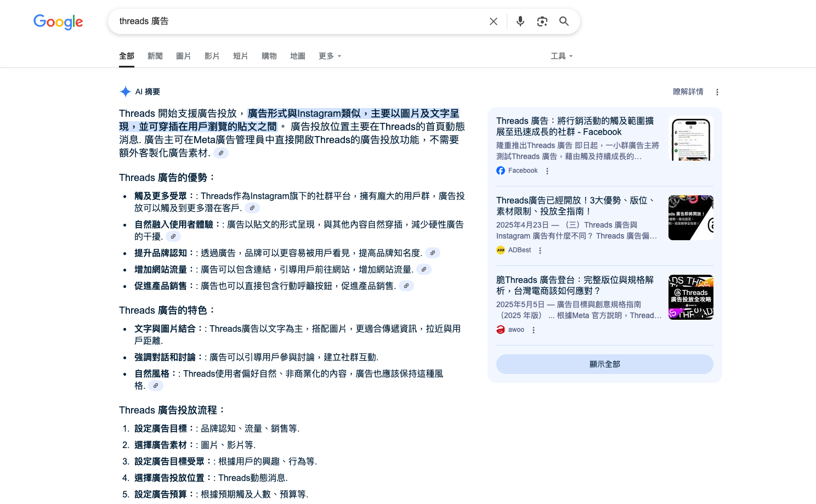Click the Facebook source name label

523,171
